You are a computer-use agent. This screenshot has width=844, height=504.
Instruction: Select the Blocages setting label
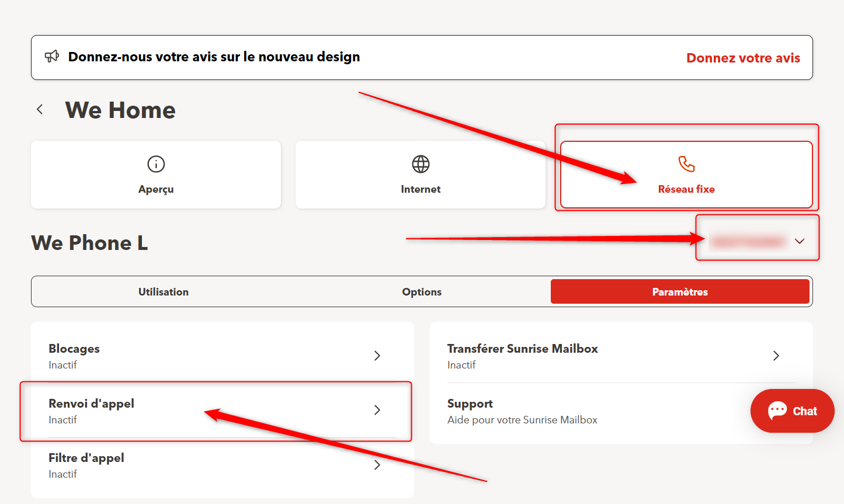coord(74,349)
